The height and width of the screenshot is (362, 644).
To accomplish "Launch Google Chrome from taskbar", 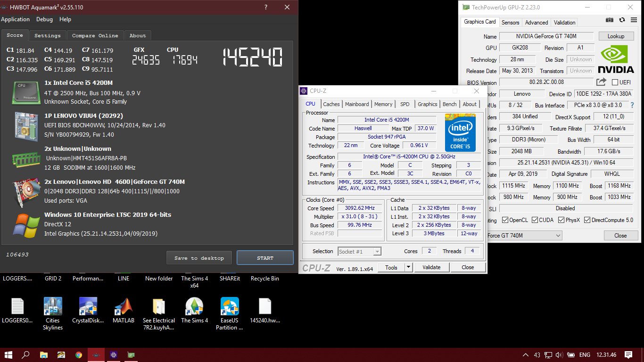I will [x=78, y=355].
